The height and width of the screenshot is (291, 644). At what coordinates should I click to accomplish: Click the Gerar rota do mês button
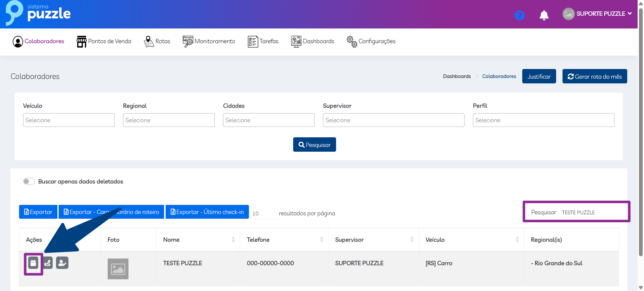594,76
